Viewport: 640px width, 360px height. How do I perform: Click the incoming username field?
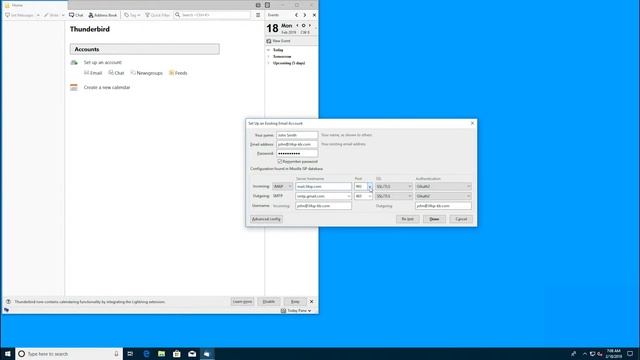click(x=323, y=206)
